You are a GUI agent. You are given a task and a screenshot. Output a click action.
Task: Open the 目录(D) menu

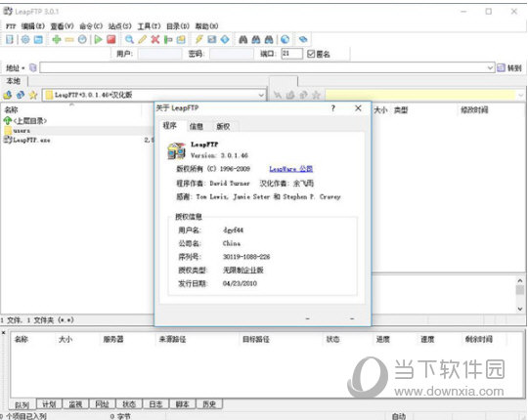[178, 26]
